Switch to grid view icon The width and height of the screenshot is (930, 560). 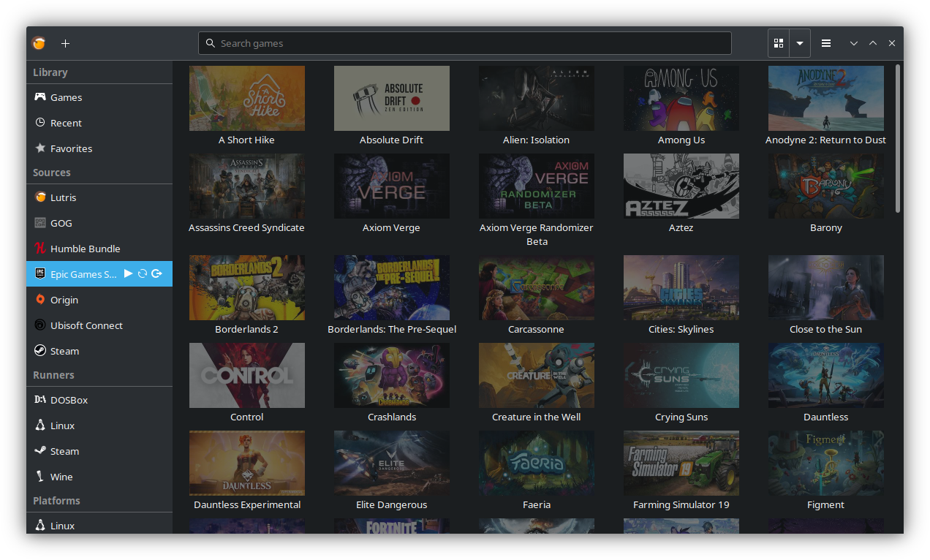(x=779, y=43)
